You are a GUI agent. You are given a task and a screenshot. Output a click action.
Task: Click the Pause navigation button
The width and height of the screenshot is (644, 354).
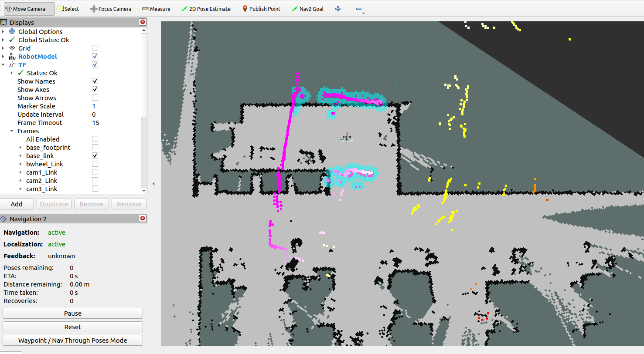[73, 314]
